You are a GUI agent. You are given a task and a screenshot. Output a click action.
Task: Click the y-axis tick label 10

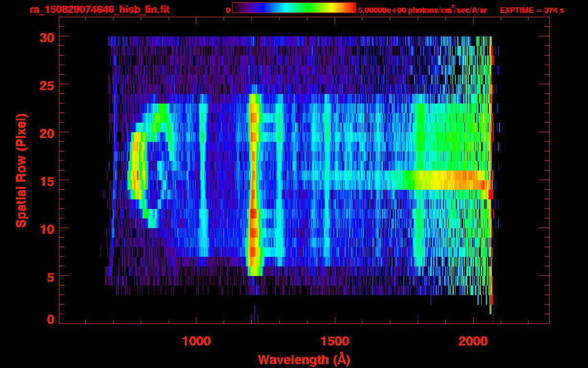click(47, 229)
